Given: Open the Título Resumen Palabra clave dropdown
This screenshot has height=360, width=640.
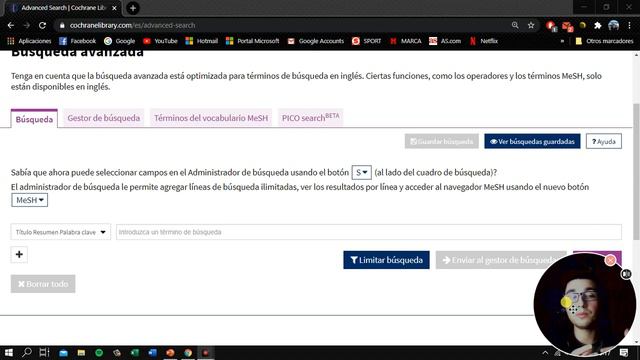Looking at the screenshot, I should point(61,232).
